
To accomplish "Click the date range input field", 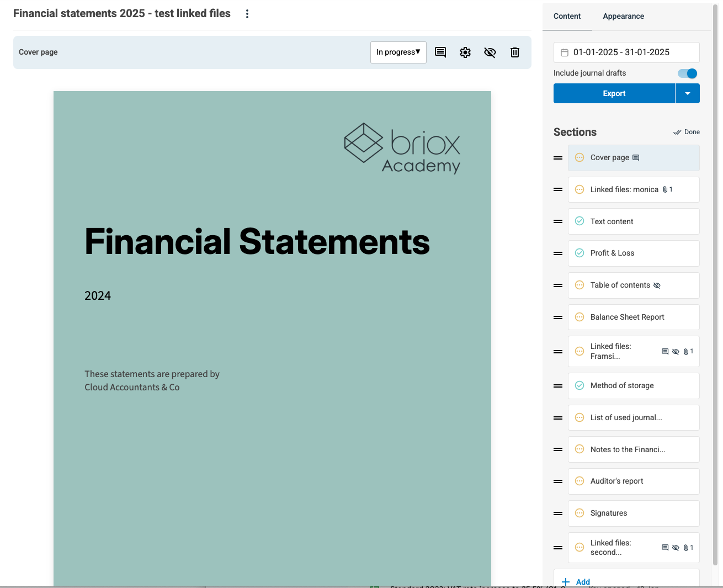I will click(x=626, y=52).
